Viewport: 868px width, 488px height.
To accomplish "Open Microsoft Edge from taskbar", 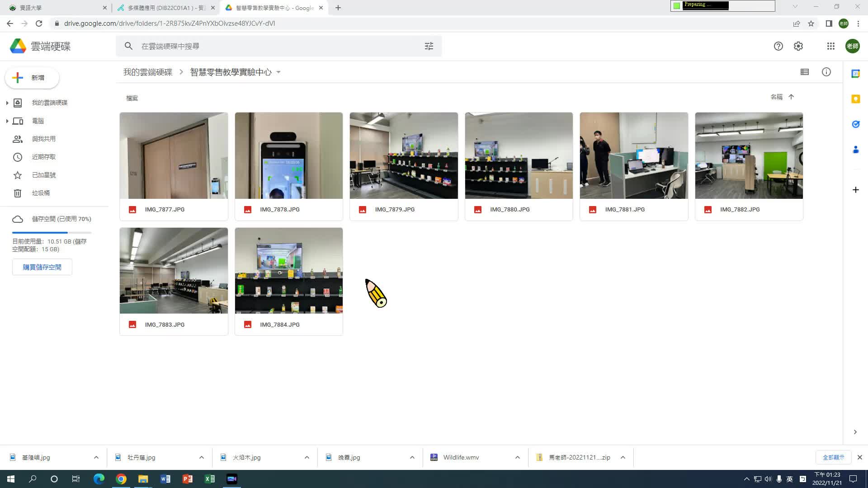I will pyautogui.click(x=99, y=479).
